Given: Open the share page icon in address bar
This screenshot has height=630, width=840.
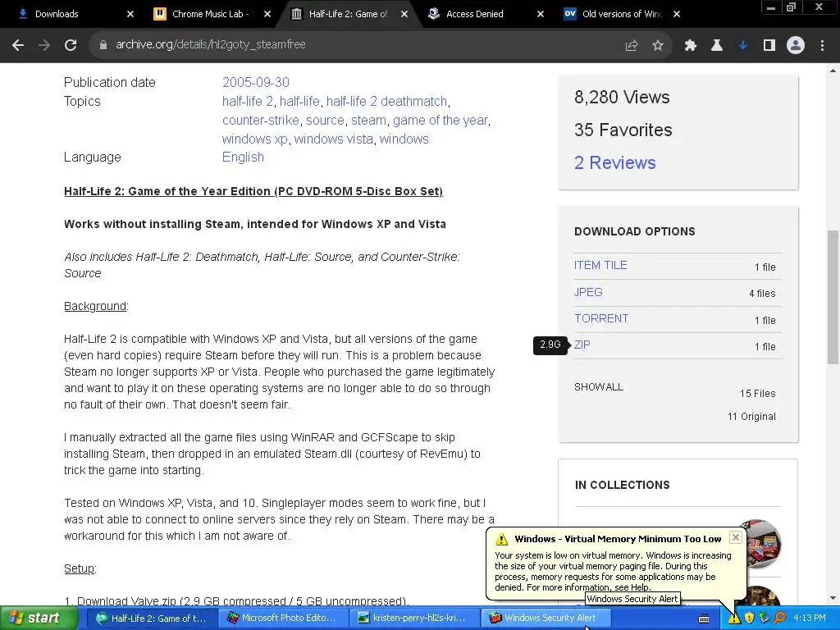Looking at the screenshot, I should 632,46.
